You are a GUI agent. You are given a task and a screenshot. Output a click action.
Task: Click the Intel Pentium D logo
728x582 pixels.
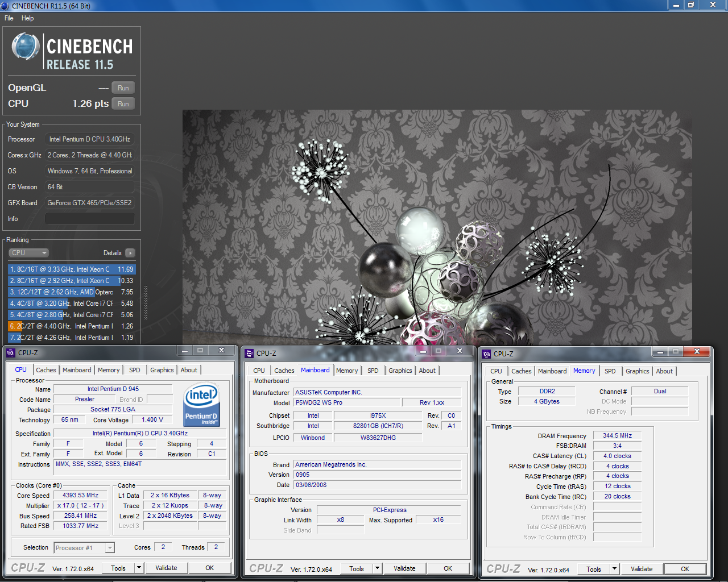[x=202, y=405]
